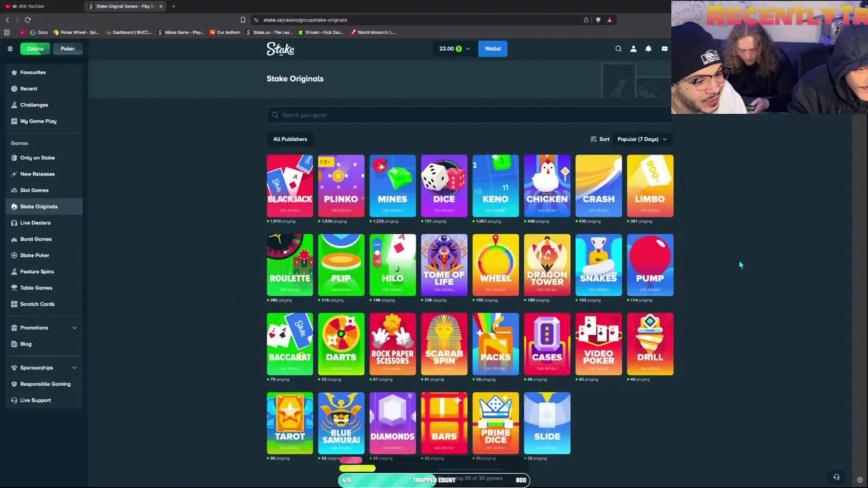Viewport: 868px width, 488px height.
Task: Open the Keno game tile
Action: [x=496, y=186]
